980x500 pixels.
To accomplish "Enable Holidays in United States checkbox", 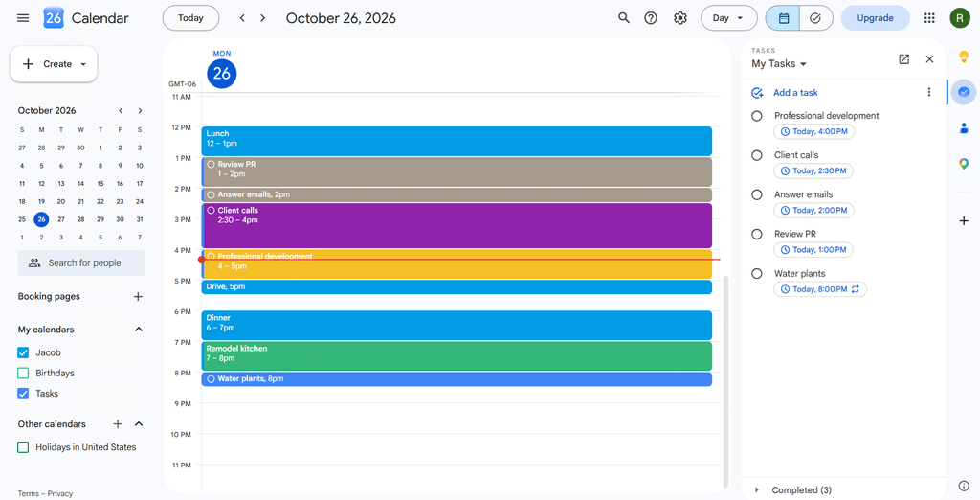I will click(23, 447).
